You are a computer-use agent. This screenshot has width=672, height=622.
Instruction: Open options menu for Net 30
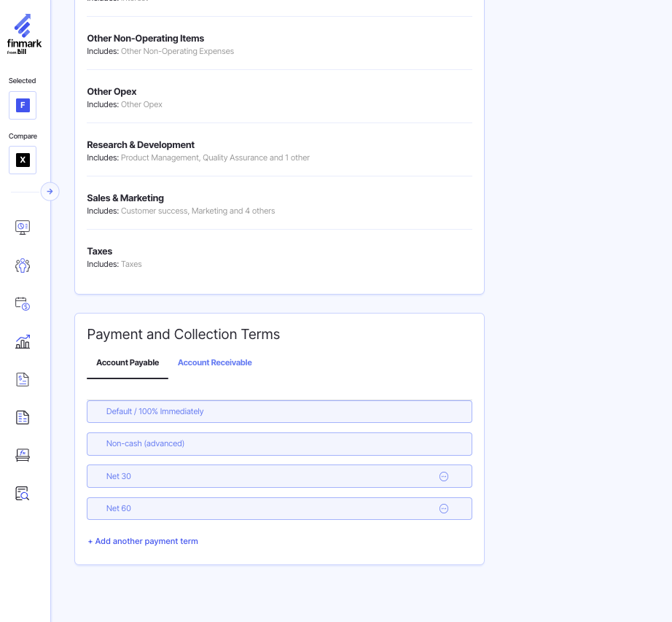pyautogui.click(x=443, y=476)
